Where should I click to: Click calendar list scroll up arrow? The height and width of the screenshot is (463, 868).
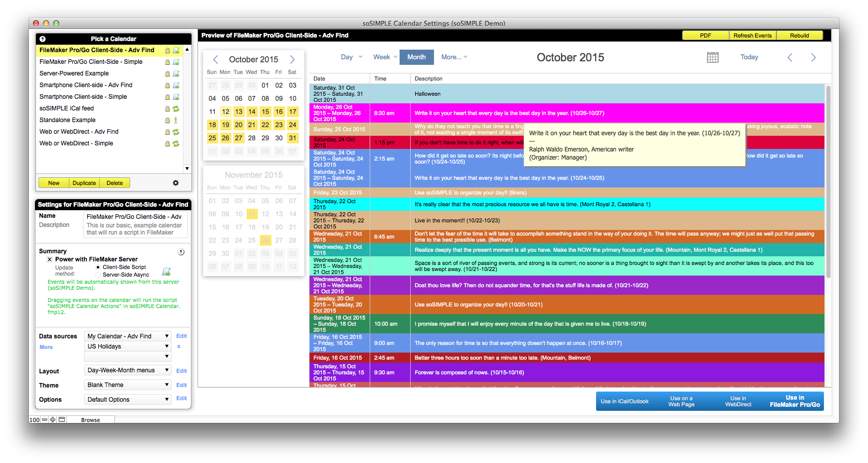tap(187, 49)
